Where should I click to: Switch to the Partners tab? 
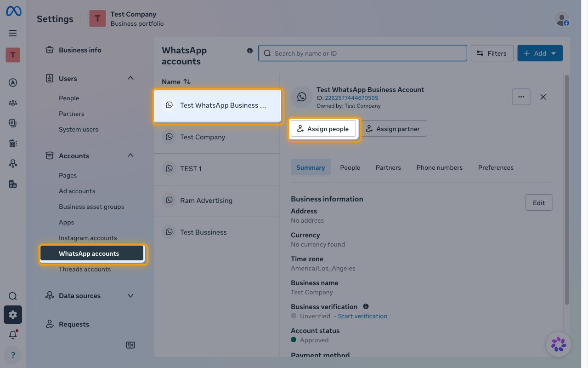click(388, 167)
